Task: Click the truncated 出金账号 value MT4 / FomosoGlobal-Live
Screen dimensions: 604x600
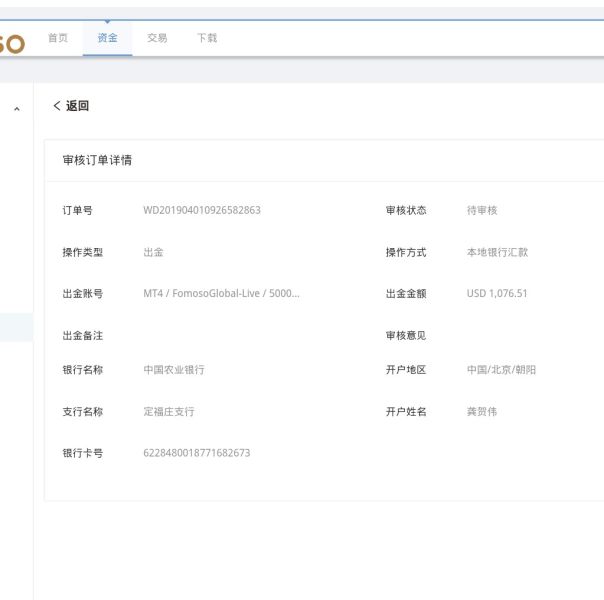Action: [221, 294]
